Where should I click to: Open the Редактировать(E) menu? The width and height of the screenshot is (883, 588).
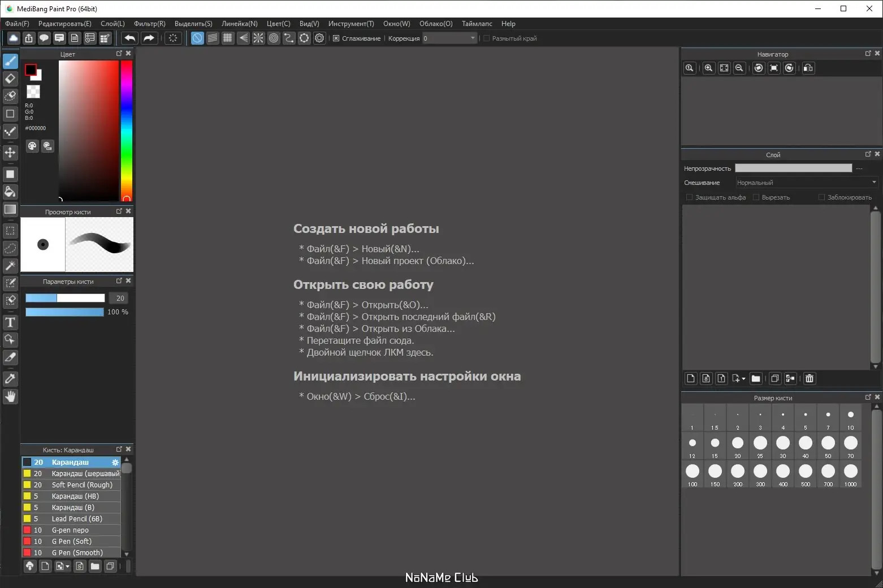[64, 24]
